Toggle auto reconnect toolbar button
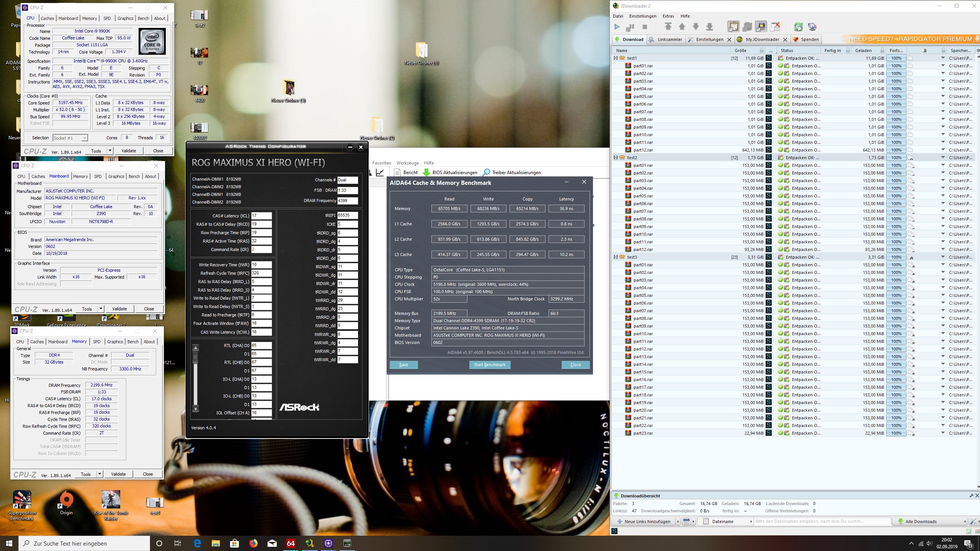Image resolution: width=980 pixels, height=551 pixels. 747,26
